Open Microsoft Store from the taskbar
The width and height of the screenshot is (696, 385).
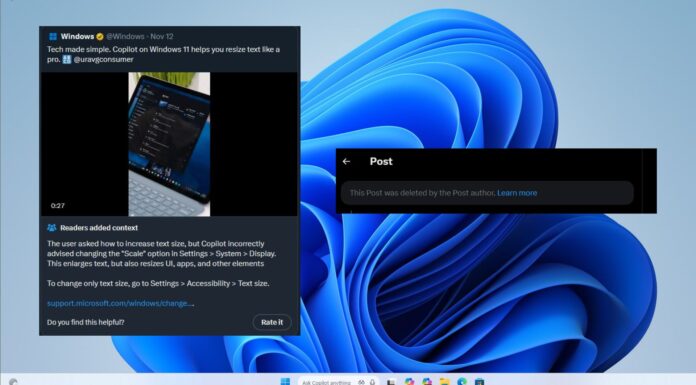point(479,382)
